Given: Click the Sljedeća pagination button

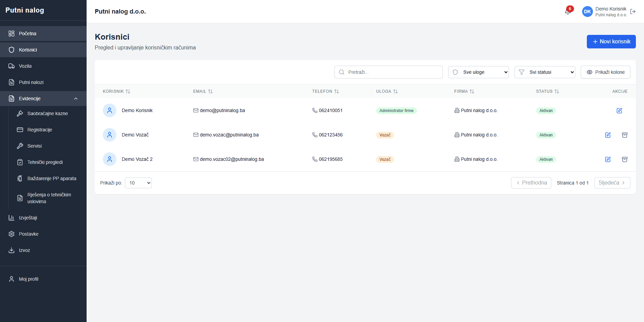Looking at the screenshot, I should coord(612,183).
